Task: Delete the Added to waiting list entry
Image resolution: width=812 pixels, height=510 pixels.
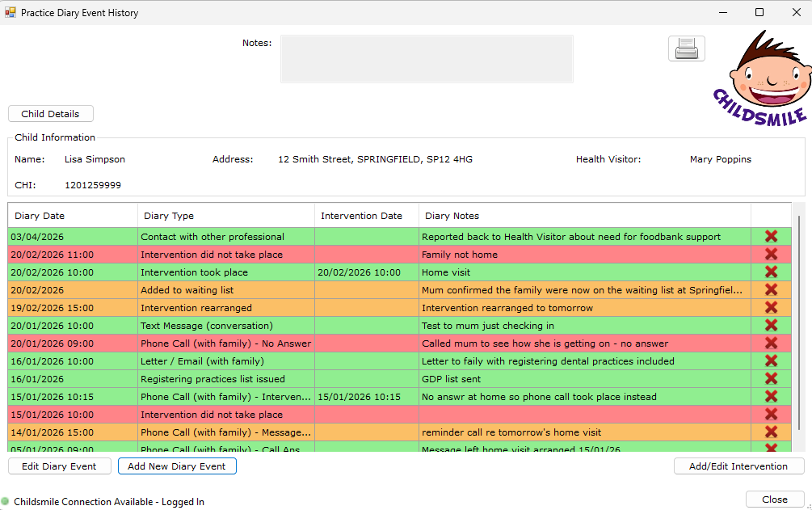Action: pos(771,290)
